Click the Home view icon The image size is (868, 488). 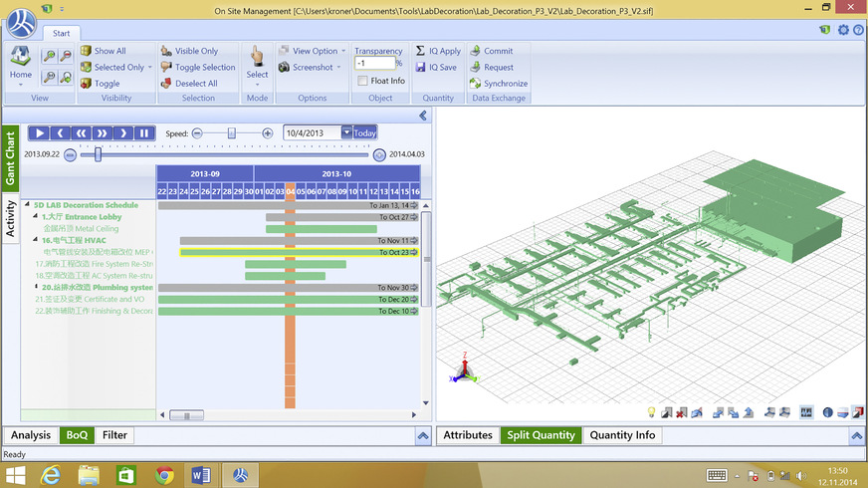[20, 58]
